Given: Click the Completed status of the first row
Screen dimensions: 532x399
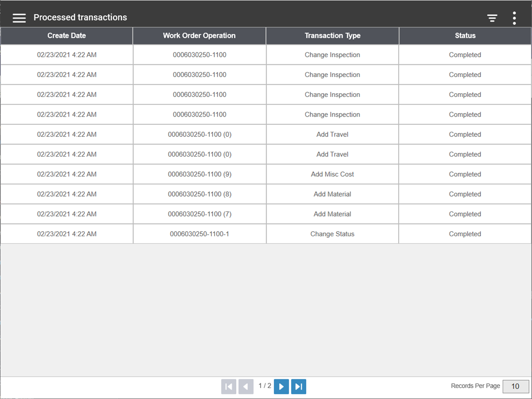Looking at the screenshot, I should click(x=465, y=55).
